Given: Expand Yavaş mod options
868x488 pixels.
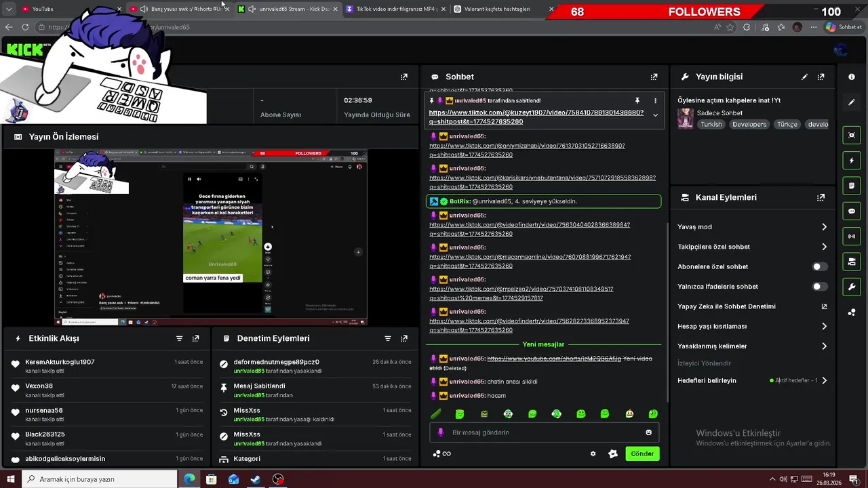Looking at the screenshot, I should 824,227.
